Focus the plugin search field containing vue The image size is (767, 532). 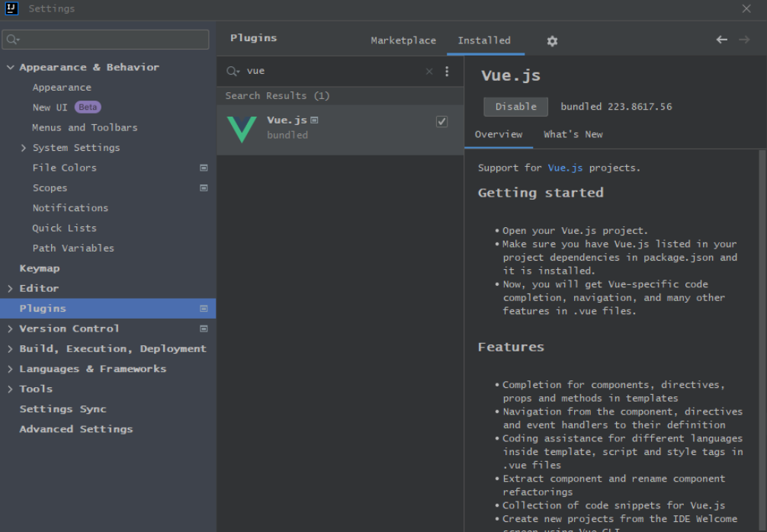pyautogui.click(x=332, y=72)
